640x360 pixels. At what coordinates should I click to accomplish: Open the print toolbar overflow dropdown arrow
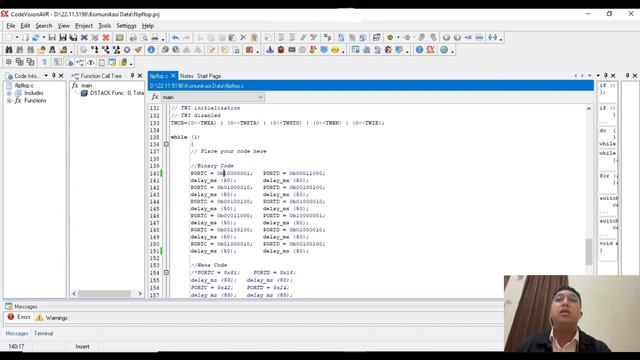[163, 39]
